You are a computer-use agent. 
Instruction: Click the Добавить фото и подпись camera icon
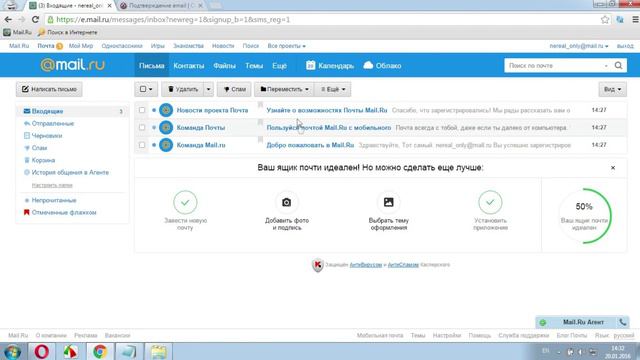(x=287, y=202)
